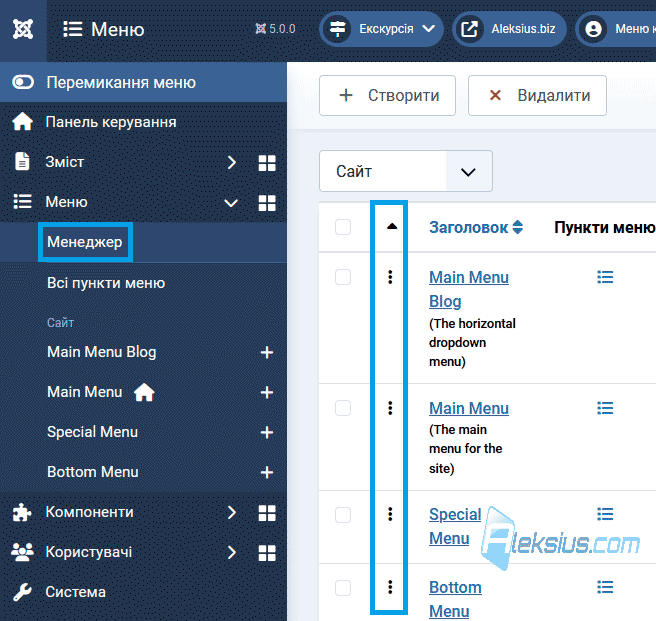Add item to Main Menu Blog
This screenshot has height=621, width=656.
267,352
